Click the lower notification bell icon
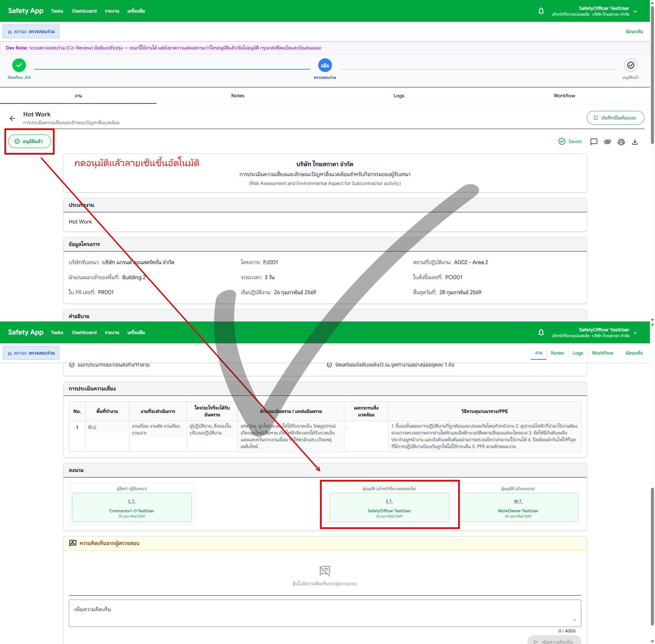655x644 pixels. tap(541, 332)
